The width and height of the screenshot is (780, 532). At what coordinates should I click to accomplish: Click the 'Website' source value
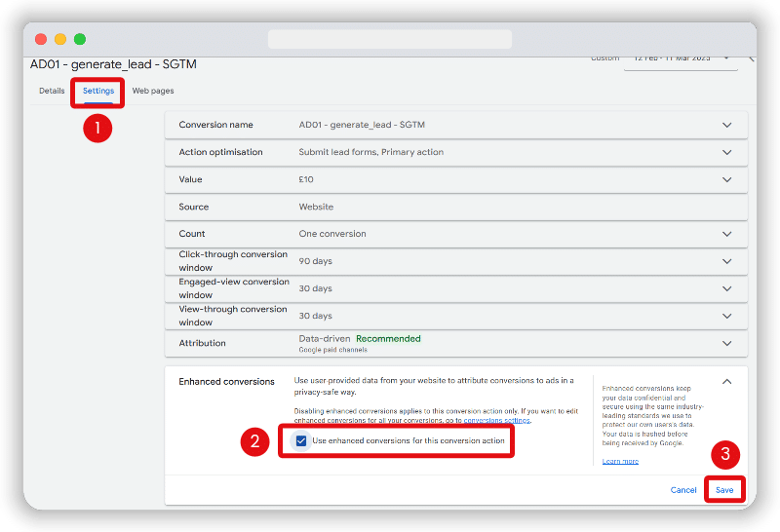click(x=316, y=207)
